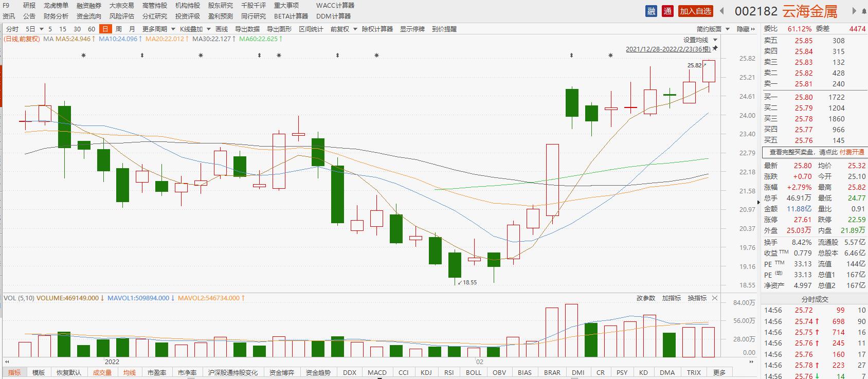Open the 龙虎榜单 menu item
Viewport: 868px width, 379px height.
56,5
